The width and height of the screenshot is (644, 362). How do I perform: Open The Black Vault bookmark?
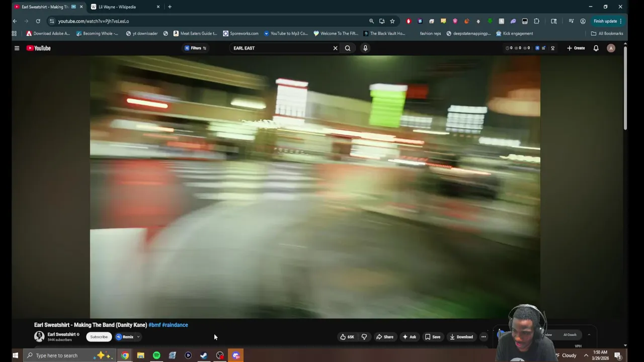click(x=384, y=34)
